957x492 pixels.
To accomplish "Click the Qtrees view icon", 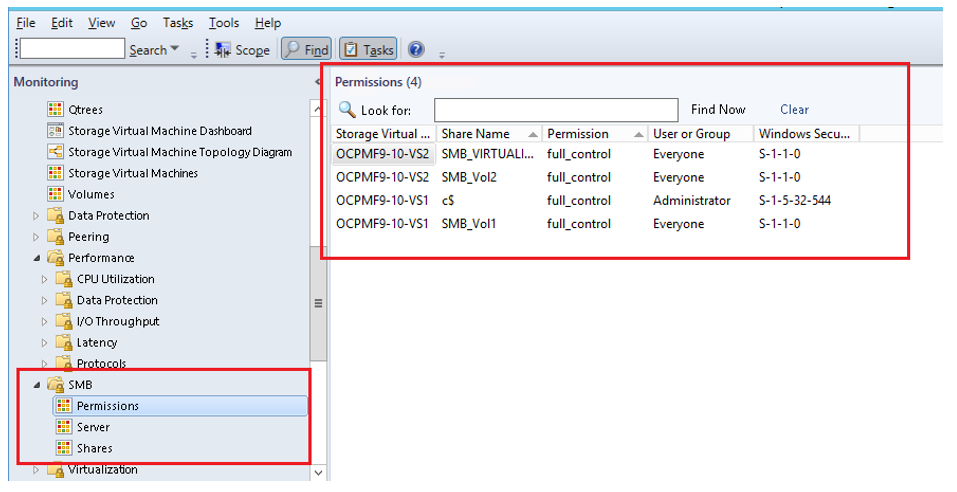I will pos(55,109).
